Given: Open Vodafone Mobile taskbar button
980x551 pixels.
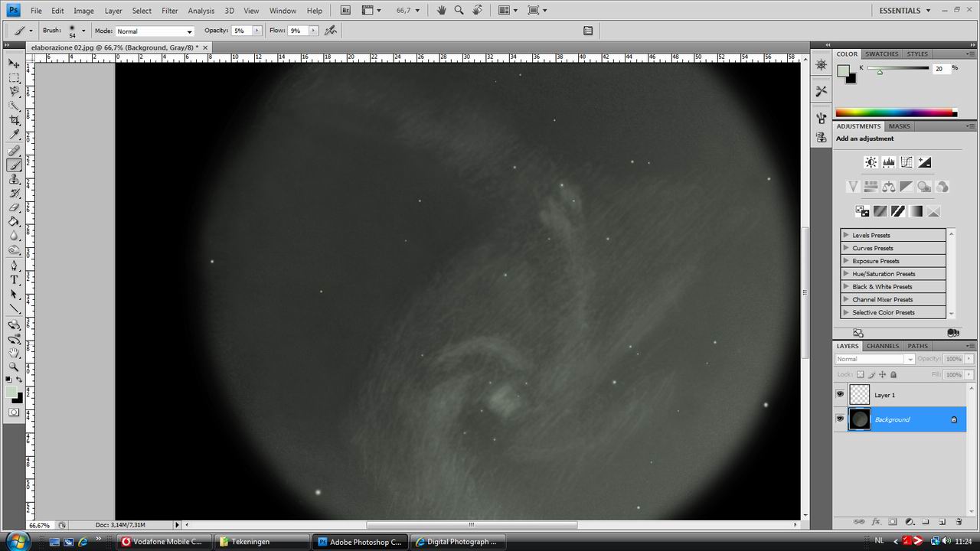Looking at the screenshot, I should pyautogui.click(x=163, y=542).
